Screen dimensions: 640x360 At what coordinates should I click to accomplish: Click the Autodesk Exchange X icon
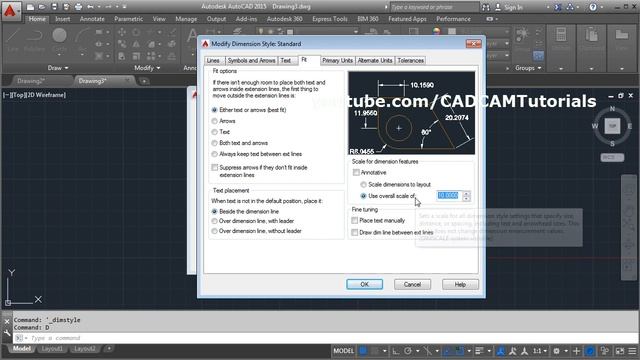coord(558,7)
